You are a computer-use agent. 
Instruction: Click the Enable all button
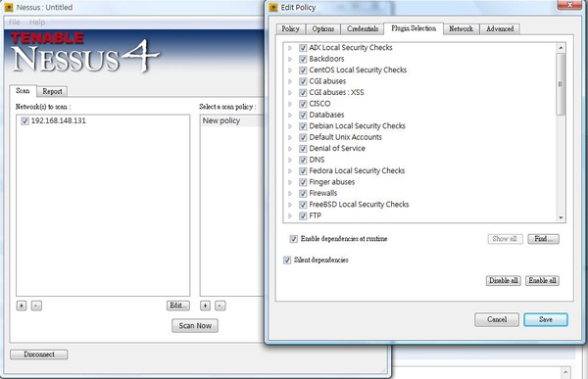(542, 280)
